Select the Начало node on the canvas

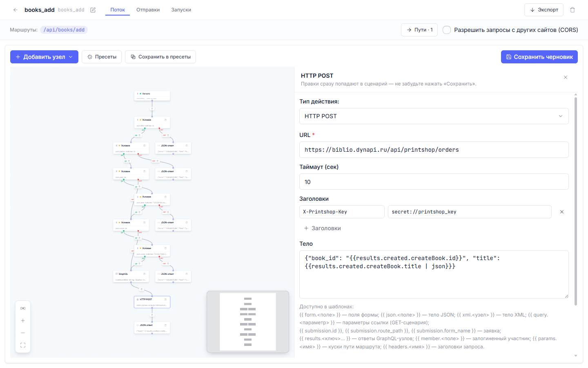(152, 96)
